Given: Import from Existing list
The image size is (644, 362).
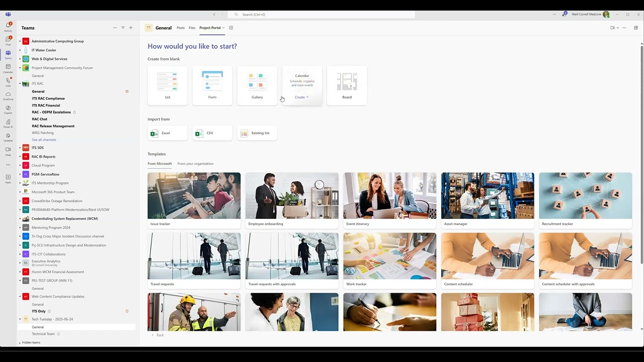Looking at the screenshot, I should click(257, 133).
